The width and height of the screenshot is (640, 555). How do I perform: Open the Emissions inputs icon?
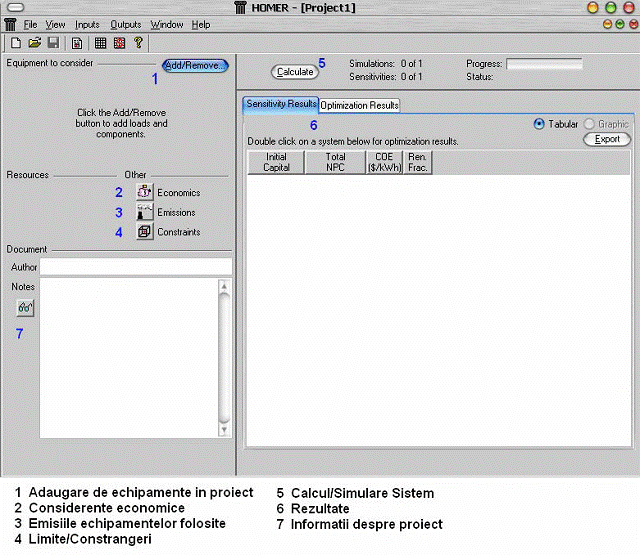tap(144, 212)
